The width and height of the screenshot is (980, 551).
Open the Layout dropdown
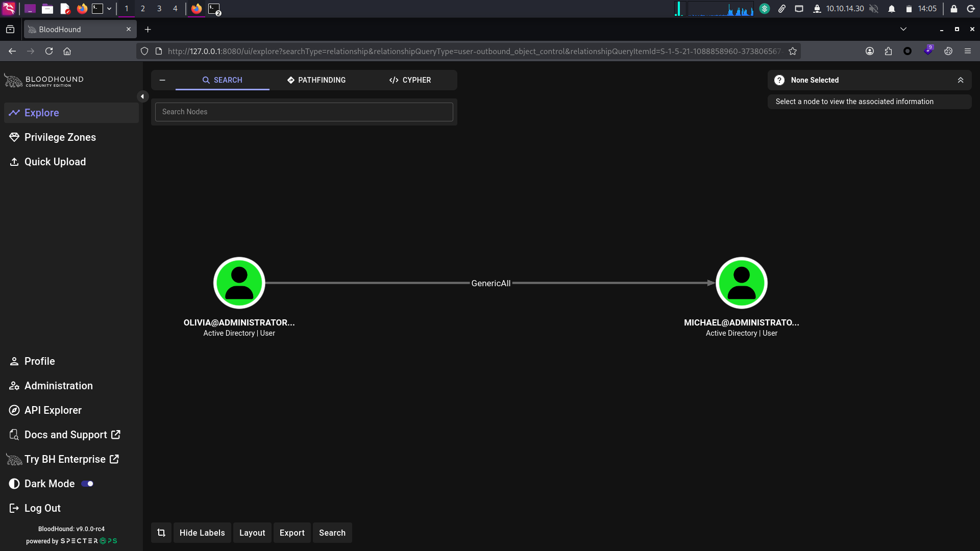tap(252, 533)
